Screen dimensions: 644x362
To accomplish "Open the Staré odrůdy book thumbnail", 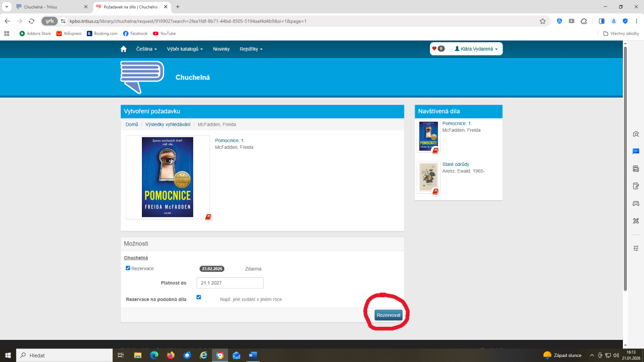I will pos(428,177).
